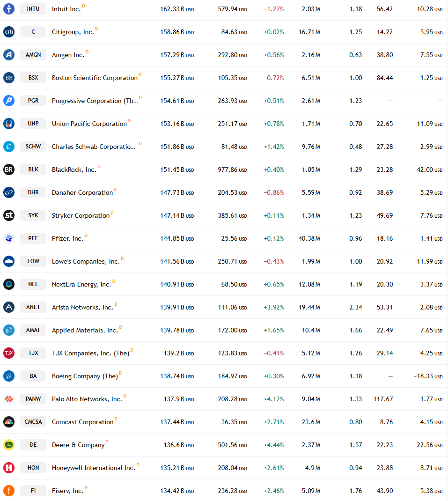448x501 pixels.
Task: Select Deere change +4.44%
Action: tap(273, 445)
